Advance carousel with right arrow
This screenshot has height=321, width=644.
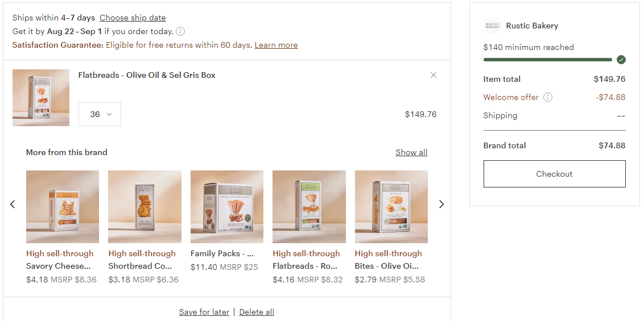(441, 204)
